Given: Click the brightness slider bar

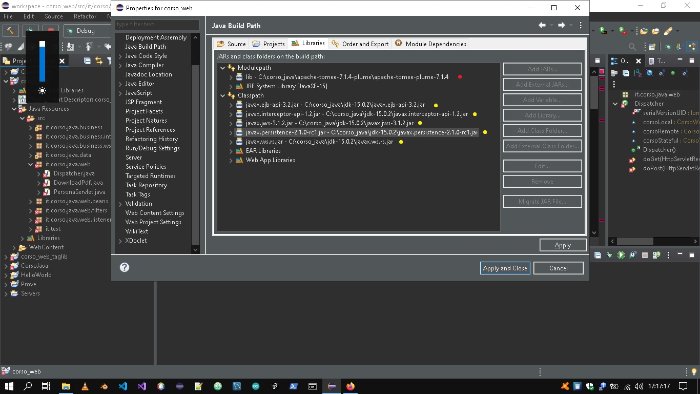Looking at the screenshot, I should [42, 61].
